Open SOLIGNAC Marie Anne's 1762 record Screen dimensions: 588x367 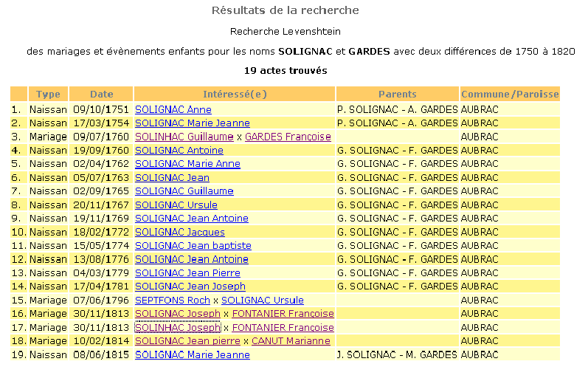coord(188,164)
